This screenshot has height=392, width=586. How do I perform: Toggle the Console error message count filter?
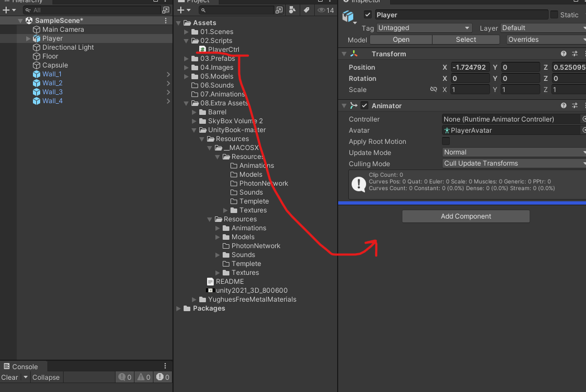[162, 377]
